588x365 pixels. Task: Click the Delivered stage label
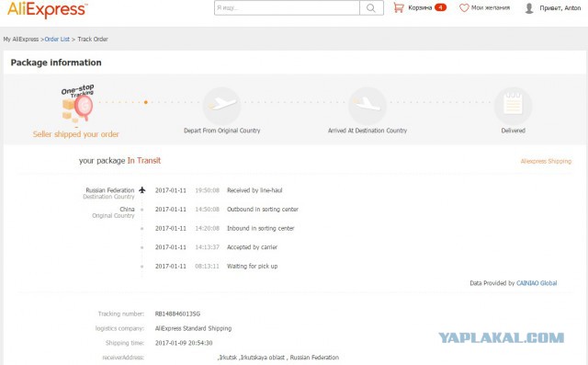click(513, 131)
